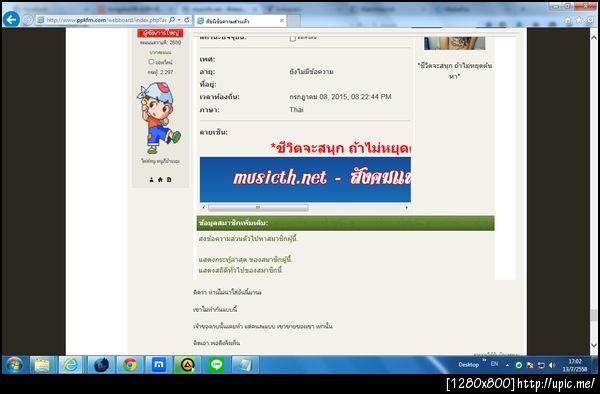This screenshot has height=394, width=600.
Task: Click the browser forward arrow button
Action: point(27,20)
